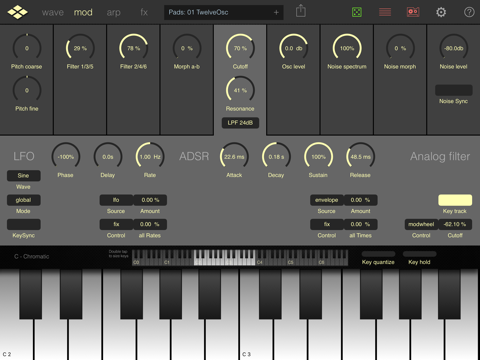
Task: Open the help question mark icon
Action: coord(469,12)
